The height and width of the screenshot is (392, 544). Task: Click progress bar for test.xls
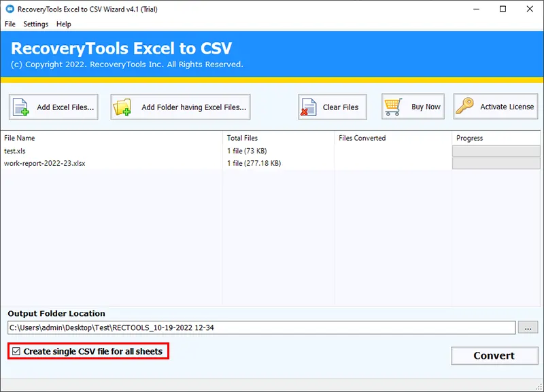click(496, 151)
